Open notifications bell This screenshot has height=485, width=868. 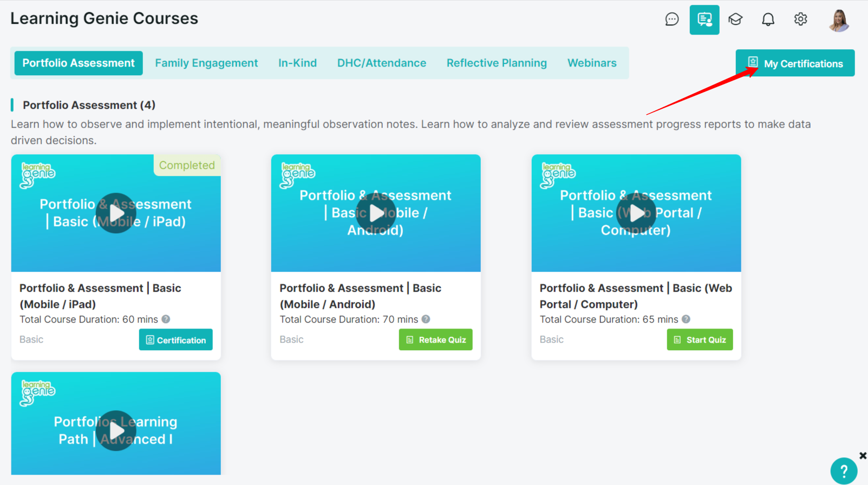pos(768,19)
